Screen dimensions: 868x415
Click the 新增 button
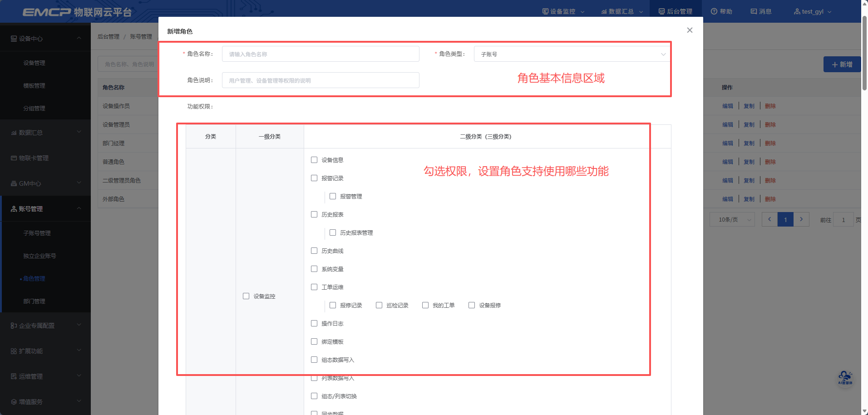pyautogui.click(x=842, y=64)
